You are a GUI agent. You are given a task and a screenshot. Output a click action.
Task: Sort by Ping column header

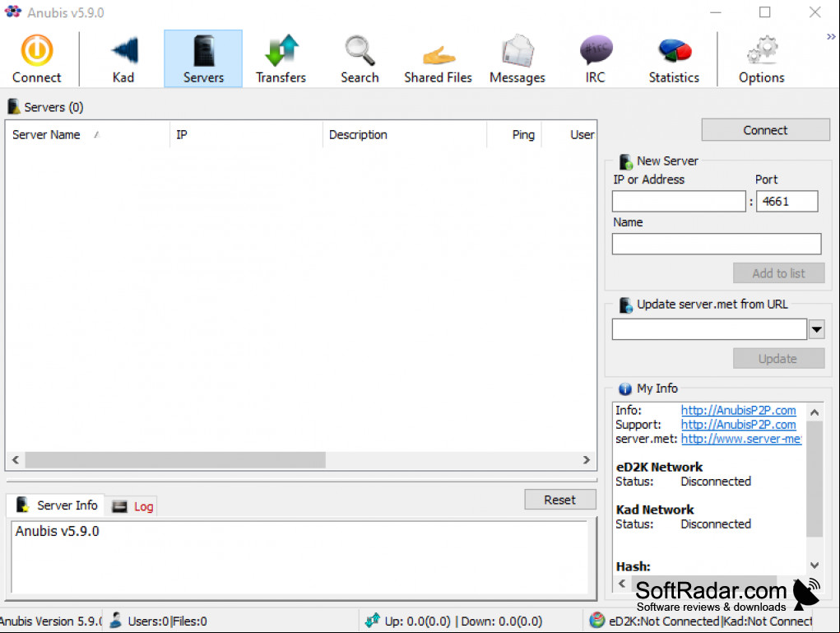point(514,134)
